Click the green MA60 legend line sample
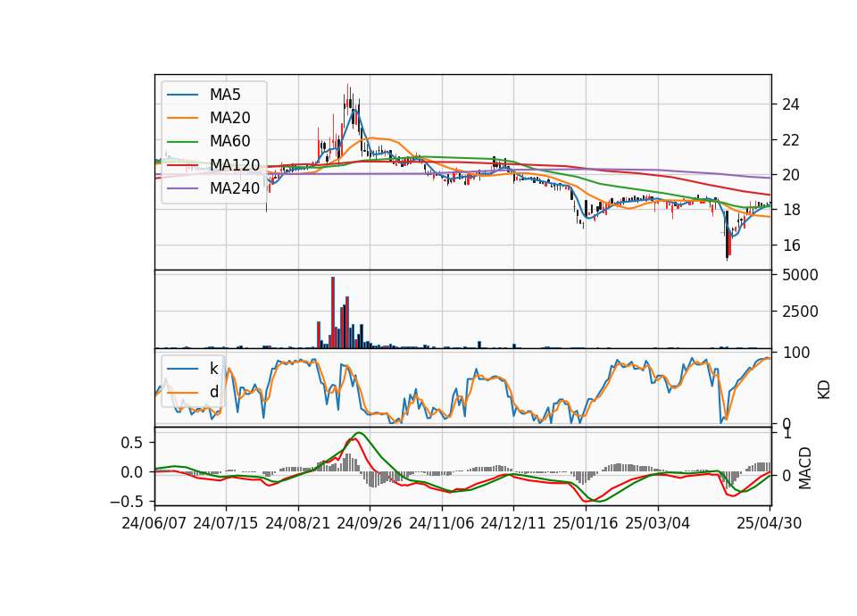Screen dimensions: 857x616 click(182, 142)
